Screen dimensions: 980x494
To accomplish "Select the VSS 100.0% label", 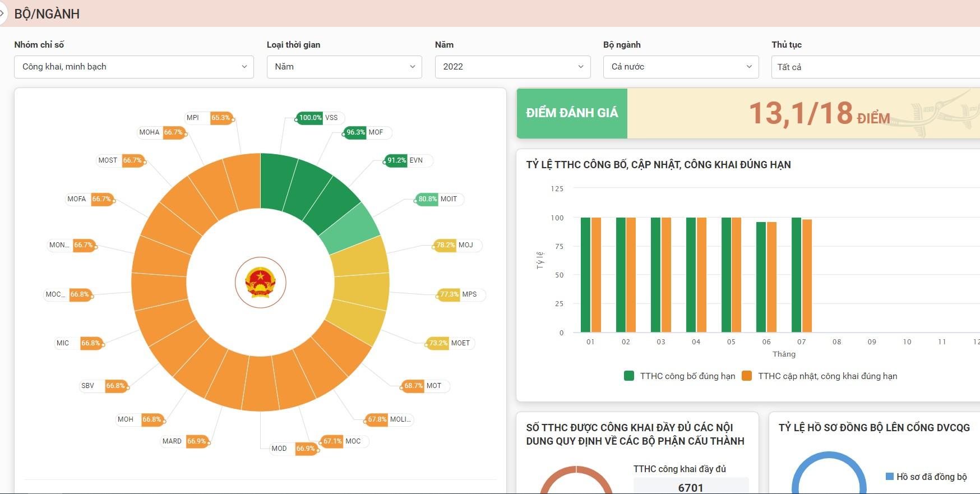I will (x=318, y=118).
